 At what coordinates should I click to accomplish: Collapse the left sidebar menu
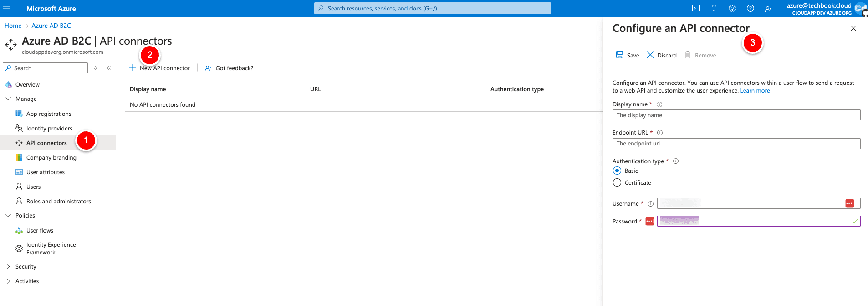click(x=109, y=68)
